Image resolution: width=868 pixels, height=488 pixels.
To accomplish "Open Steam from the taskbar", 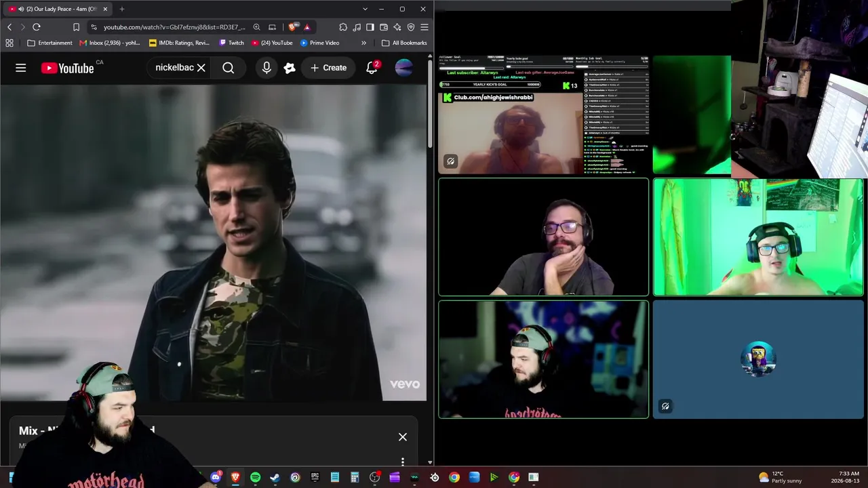I will click(x=275, y=477).
